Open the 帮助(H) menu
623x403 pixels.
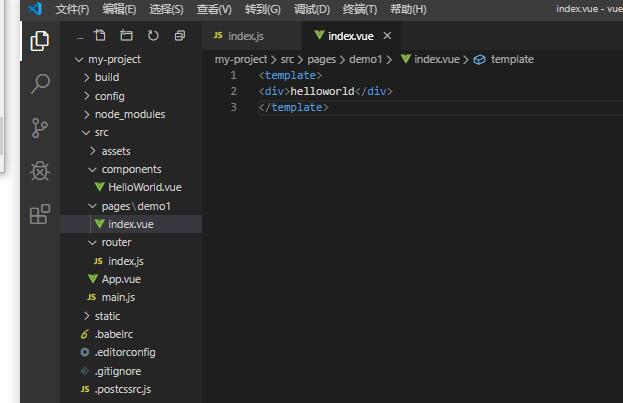(408, 9)
